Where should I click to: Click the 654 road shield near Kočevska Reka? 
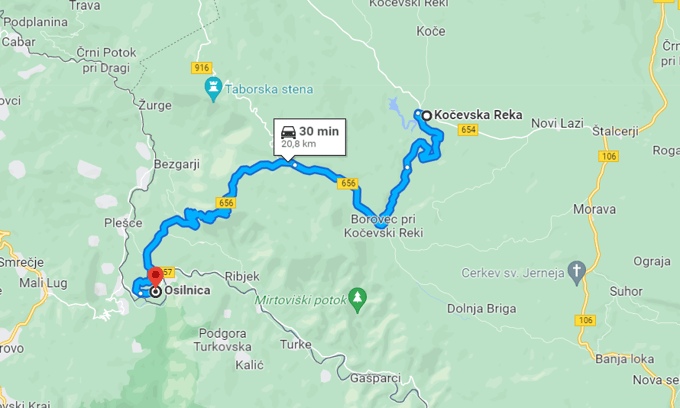pyautogui.click(x=468, y=130)
